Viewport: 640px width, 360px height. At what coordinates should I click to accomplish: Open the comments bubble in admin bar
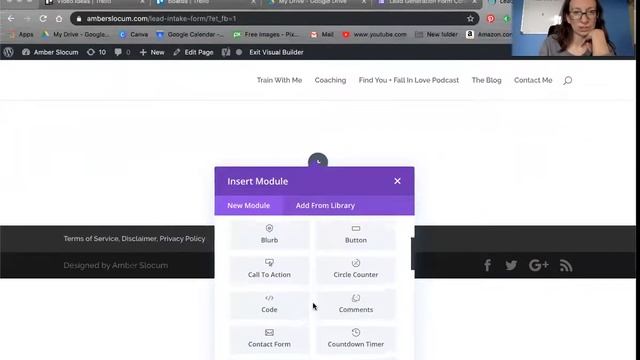coord(122,52)
